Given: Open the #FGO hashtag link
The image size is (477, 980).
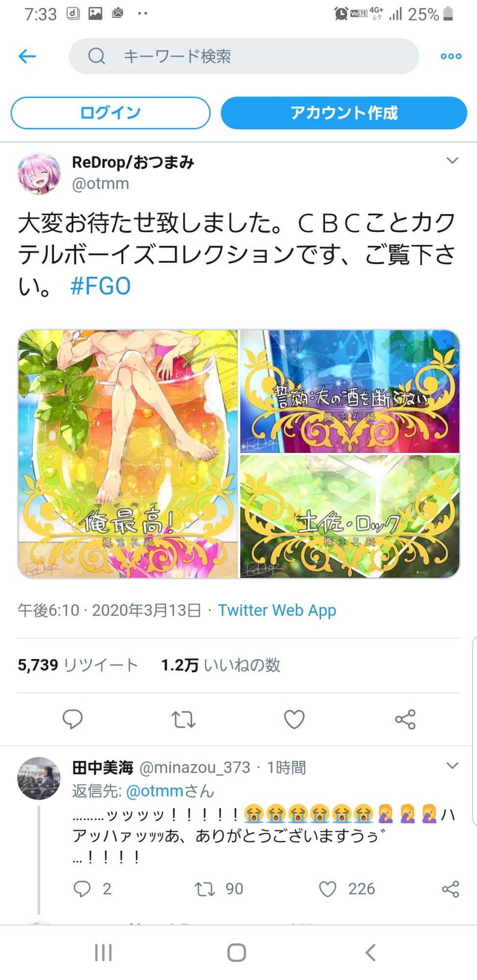Looking at the screenshot, I should 100,286.
